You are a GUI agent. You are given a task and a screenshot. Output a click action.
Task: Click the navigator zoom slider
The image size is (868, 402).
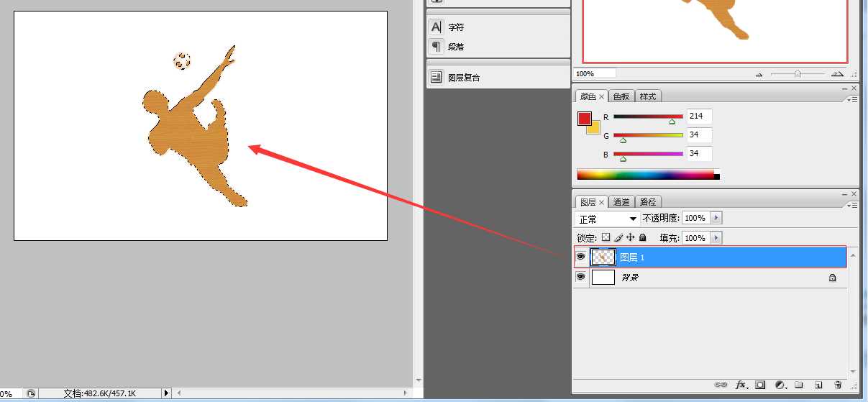[x=797, y=73]
